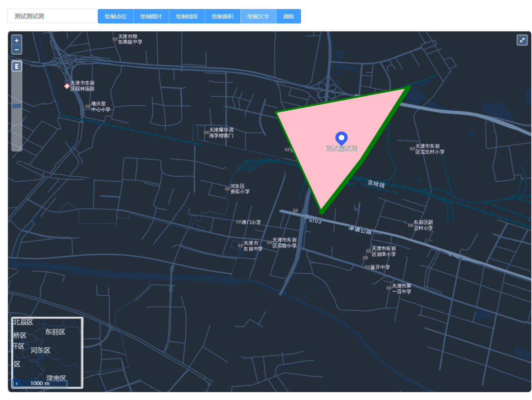
Task: Click the 绘制图片 button
Action: coord(151,16)
